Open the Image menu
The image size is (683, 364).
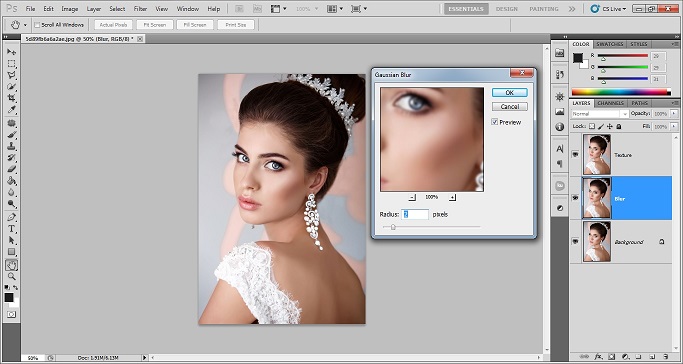coord(70,9)
